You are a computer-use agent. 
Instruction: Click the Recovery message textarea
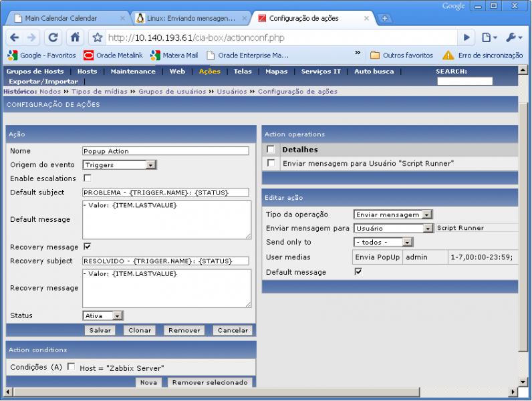(x=166, y=288)
